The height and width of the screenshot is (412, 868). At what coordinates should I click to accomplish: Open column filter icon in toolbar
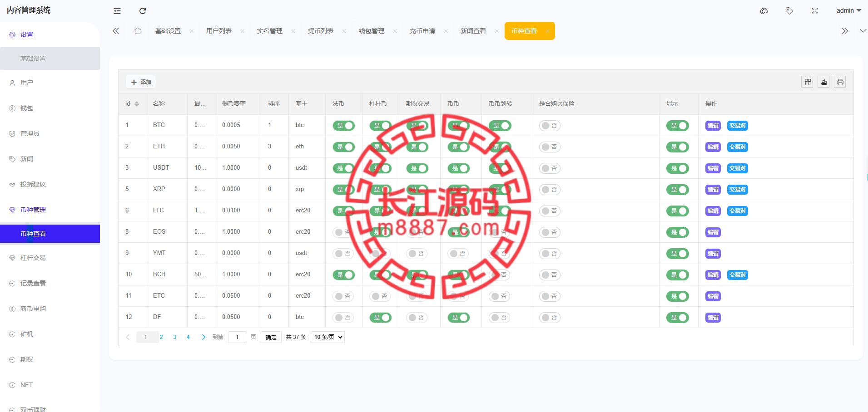pyautogui.click(x=808, y=82)
